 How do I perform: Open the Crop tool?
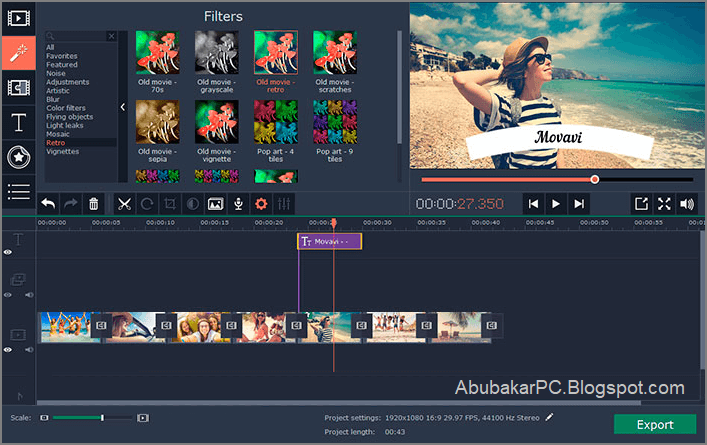[x=170, y=204]
